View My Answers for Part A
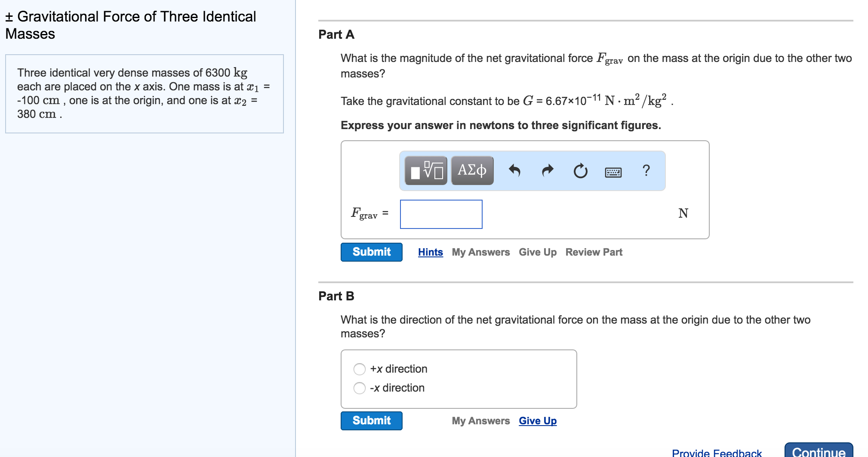This screenshot has height=457, width=868. click(x=480, y=252)
